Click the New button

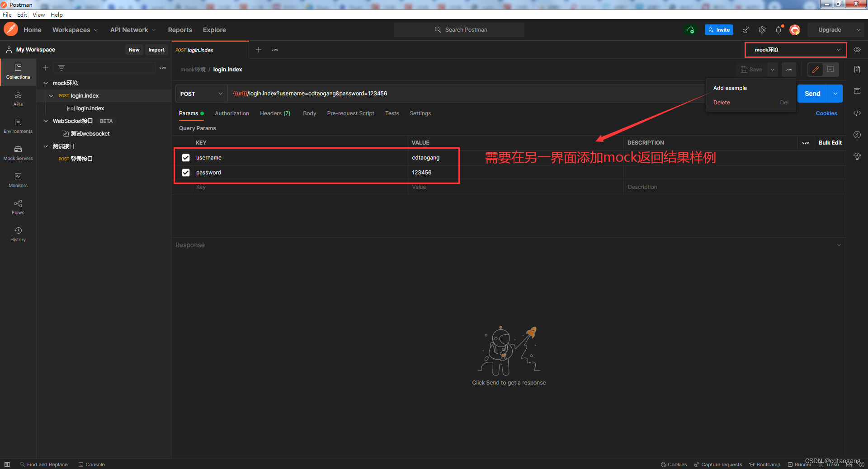(134, 50)
